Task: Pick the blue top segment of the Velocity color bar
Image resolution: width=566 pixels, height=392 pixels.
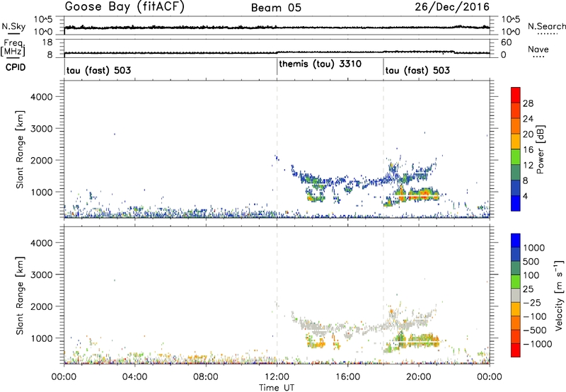Action: (516, 241)
